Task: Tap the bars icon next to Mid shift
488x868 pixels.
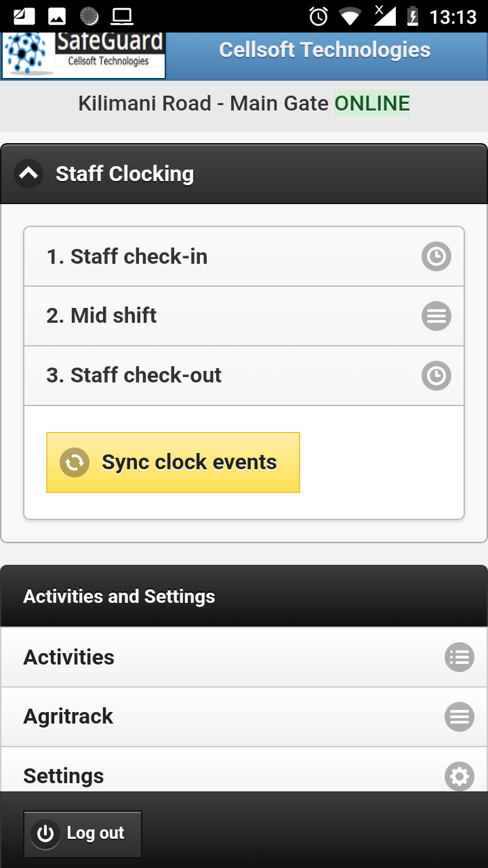Action: click(436, 316)
